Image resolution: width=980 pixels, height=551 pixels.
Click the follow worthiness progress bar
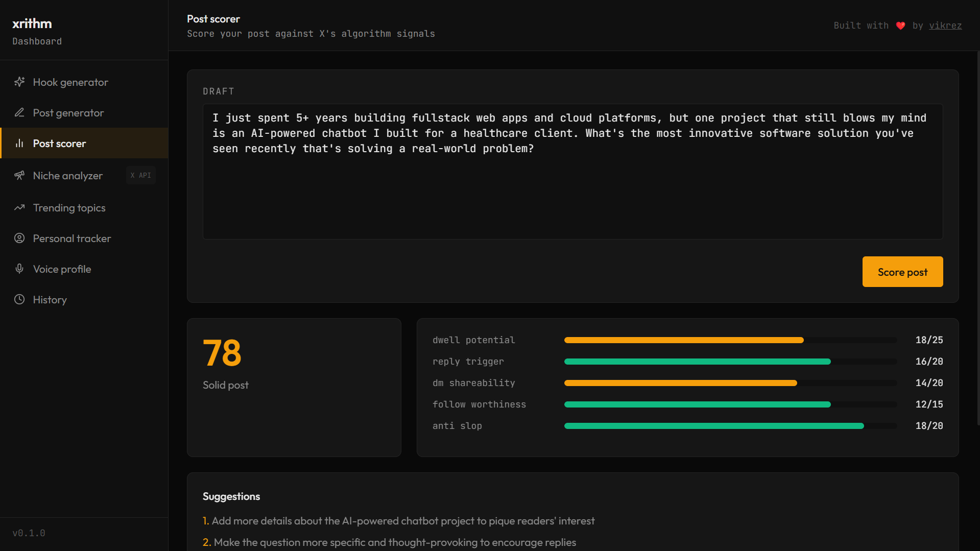(730, 404)
